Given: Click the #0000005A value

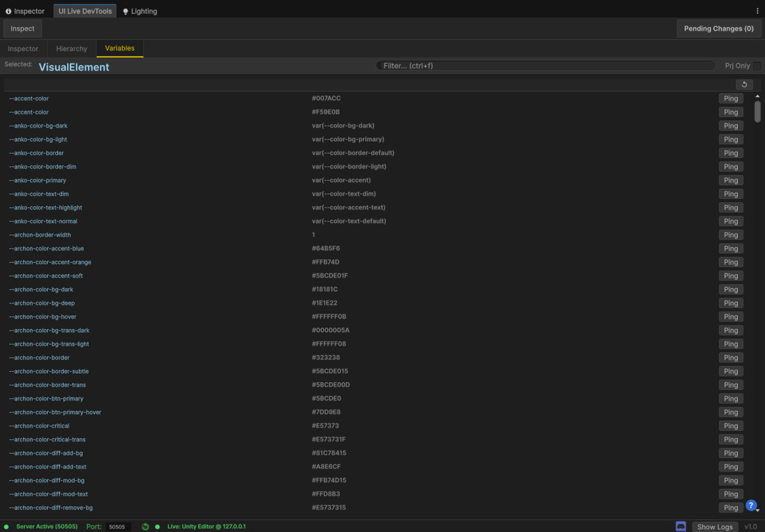Looking at the screenshot, I should pyautogui.click(x=331, y=330).
